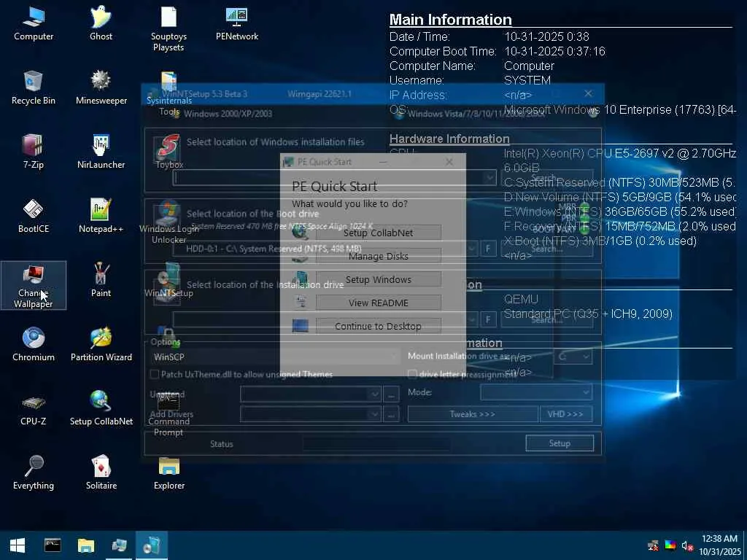Switch to the WinNTSetup taskbar button
The height and width of the screenshot is (560, 747).
coord(152,545)
